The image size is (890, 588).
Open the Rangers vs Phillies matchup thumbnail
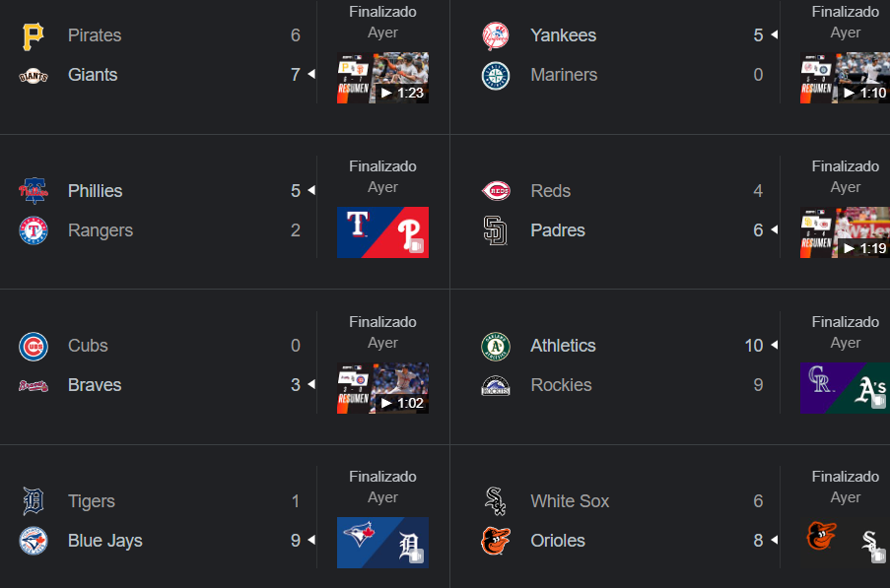[382, 232]
